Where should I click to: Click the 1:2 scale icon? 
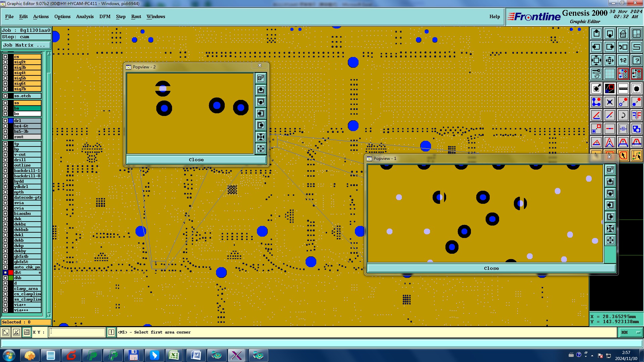click(623, 60)
